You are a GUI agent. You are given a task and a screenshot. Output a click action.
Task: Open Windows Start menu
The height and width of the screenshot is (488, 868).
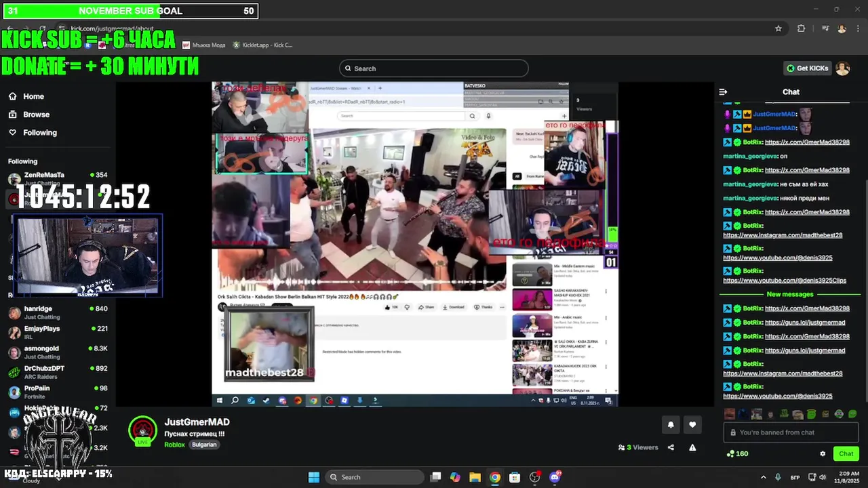point(314,477)
